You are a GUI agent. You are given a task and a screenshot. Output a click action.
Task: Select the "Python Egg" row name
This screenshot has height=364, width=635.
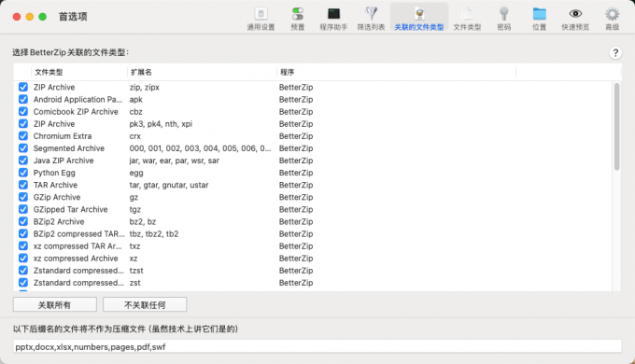point(54,173)
